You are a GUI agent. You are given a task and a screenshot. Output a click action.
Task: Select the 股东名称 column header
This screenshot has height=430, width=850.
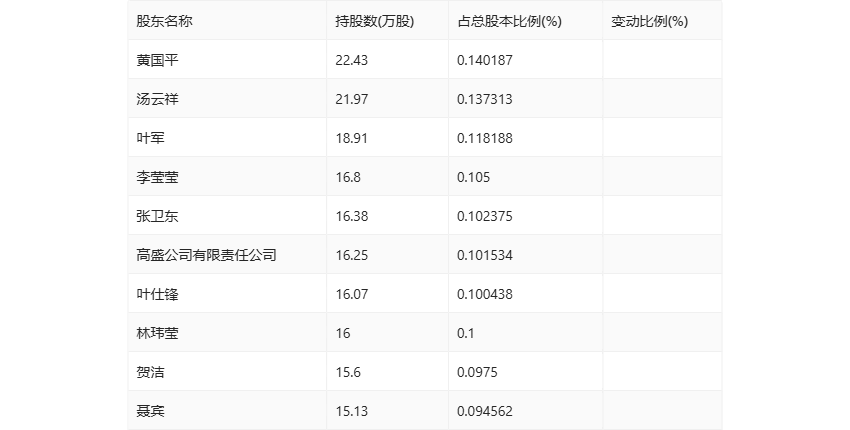pyautogui.click(x=164, y=21)
